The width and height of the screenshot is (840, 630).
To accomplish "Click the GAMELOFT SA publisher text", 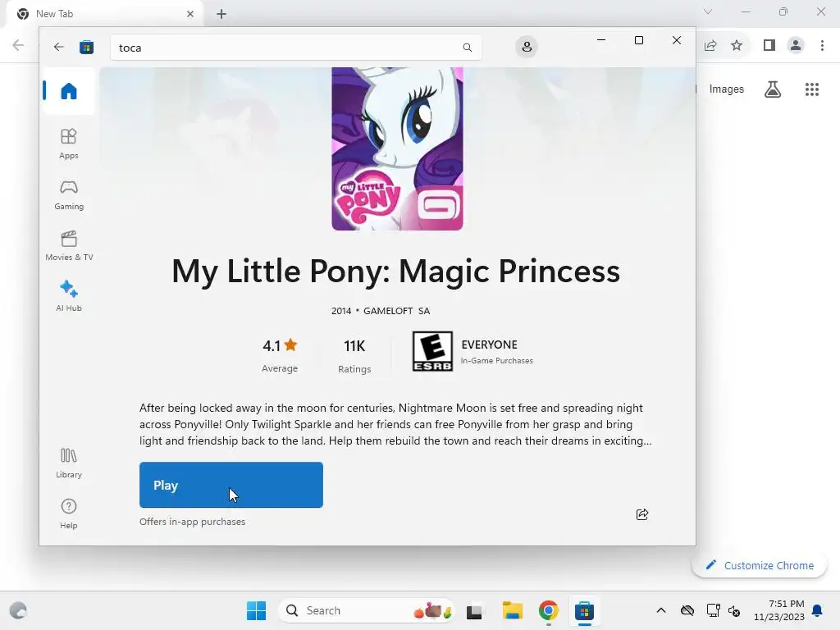I will pos(396,311).
